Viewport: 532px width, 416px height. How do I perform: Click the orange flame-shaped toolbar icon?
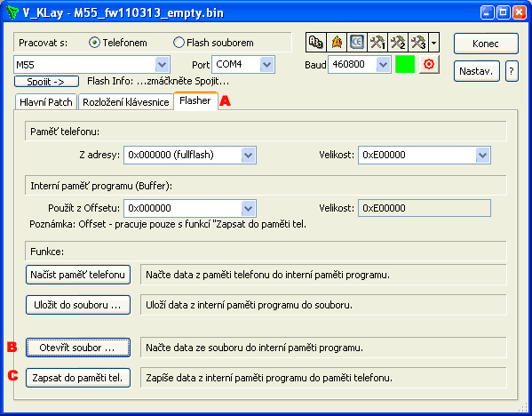pyautogui.click(x=337, y=43)
